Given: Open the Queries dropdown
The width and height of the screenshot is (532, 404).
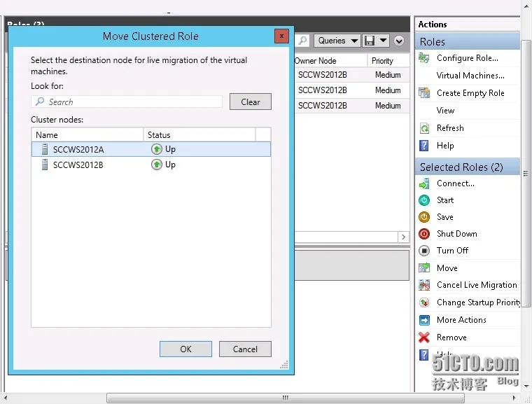Looking at the screenshot, I should [337, 41].
